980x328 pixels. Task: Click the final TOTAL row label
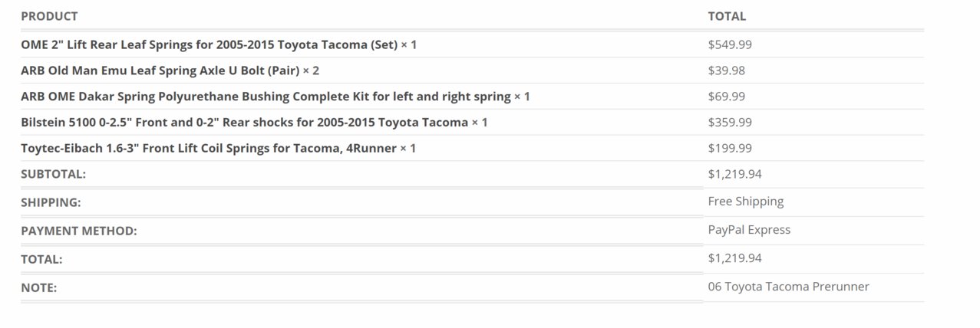pyautogui.click(x=41, y=259)
